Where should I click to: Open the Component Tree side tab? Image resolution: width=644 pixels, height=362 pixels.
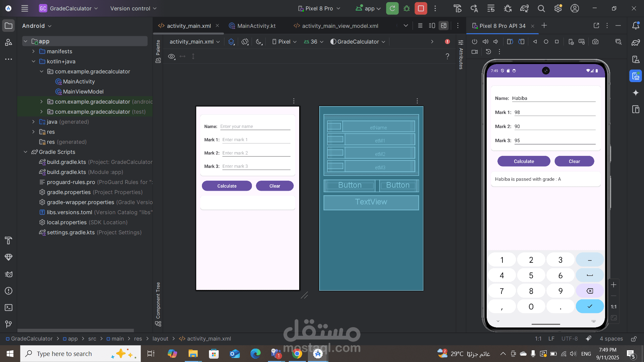click(x=158, y=304)
